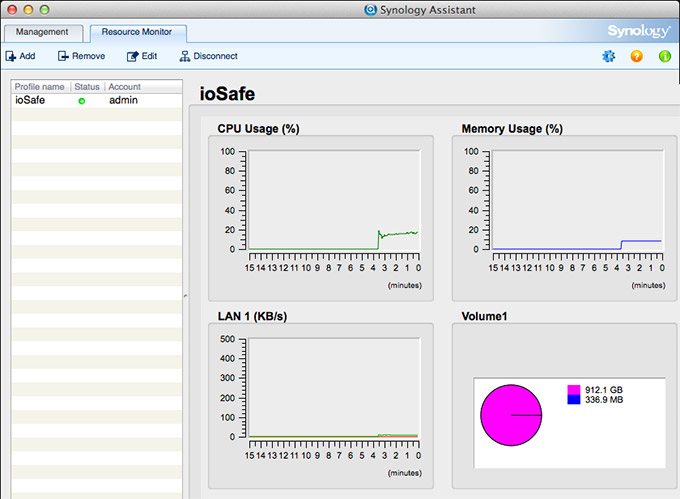Zoom the window with green button

pos(44,10)
